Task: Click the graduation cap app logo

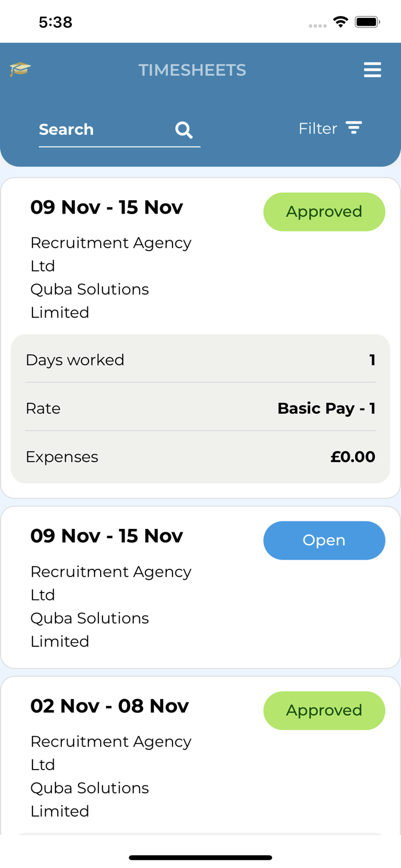Action: pyautogui.click(x=19, y=69)
